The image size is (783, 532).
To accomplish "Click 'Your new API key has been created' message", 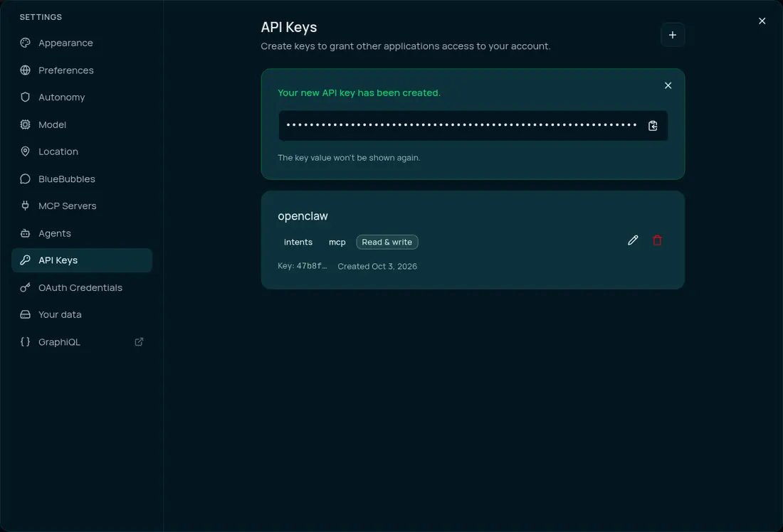I will coord(359,93).
